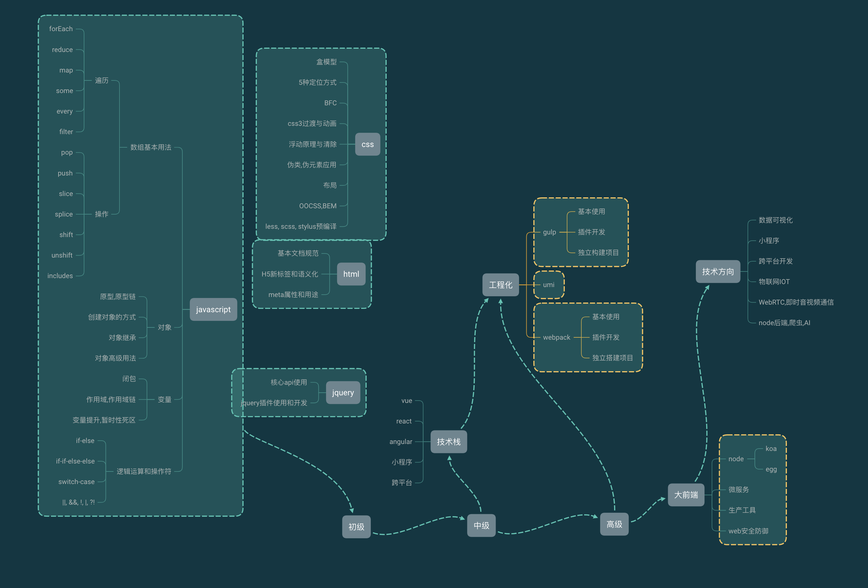Select the 高级 level node

click(614, 524)
